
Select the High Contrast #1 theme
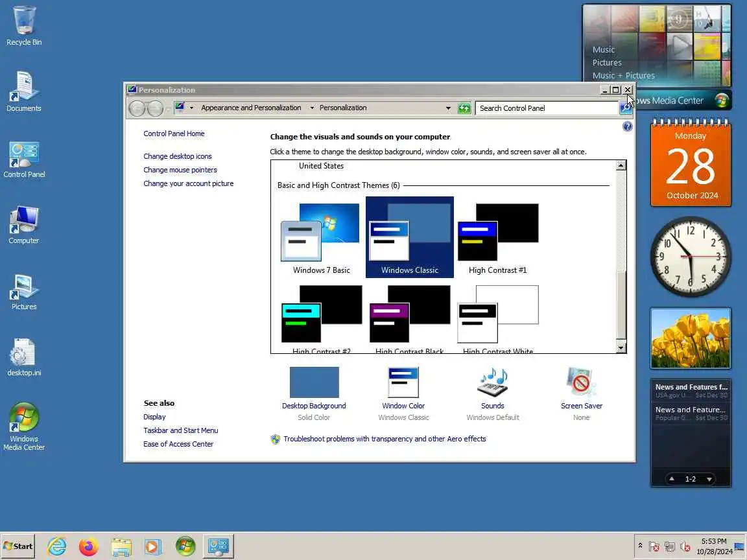tap(498, 238)
